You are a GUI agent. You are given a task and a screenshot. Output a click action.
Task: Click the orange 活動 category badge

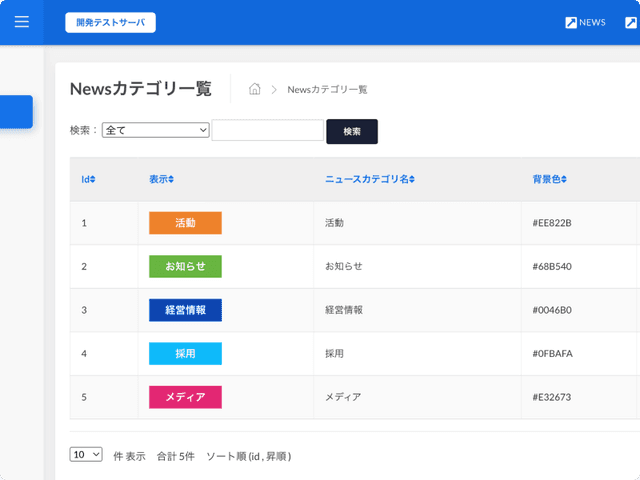tap(185, 223)
